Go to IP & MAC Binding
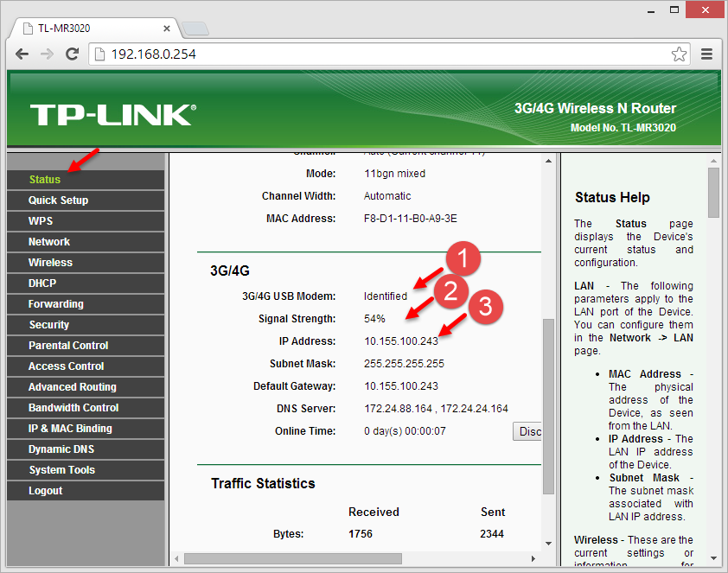 pyautogui.click(x=86, y=429)
